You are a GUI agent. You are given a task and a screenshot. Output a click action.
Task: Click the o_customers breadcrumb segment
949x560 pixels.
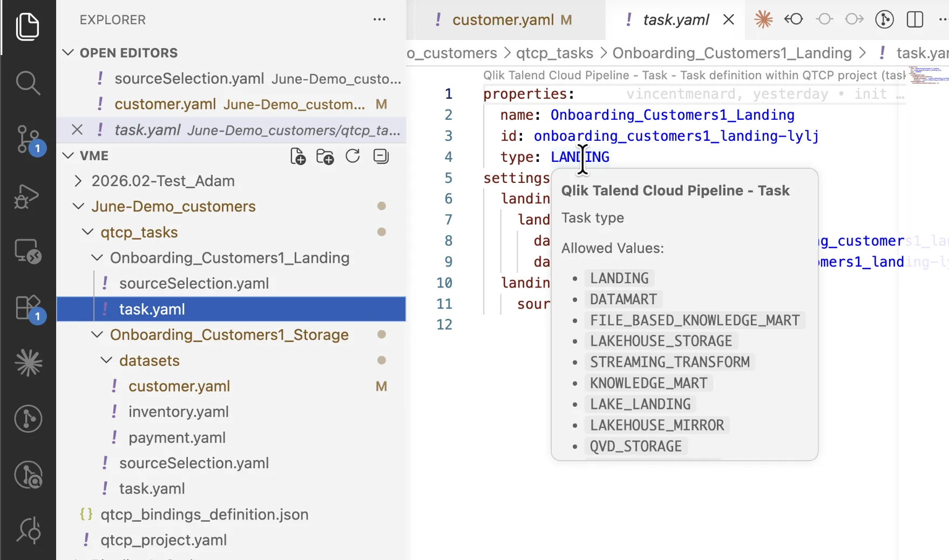[x=452, y=53]
